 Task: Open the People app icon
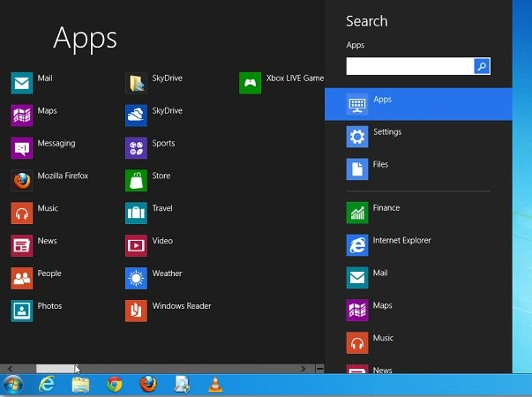pyautogui.click(x=22, y=278)
